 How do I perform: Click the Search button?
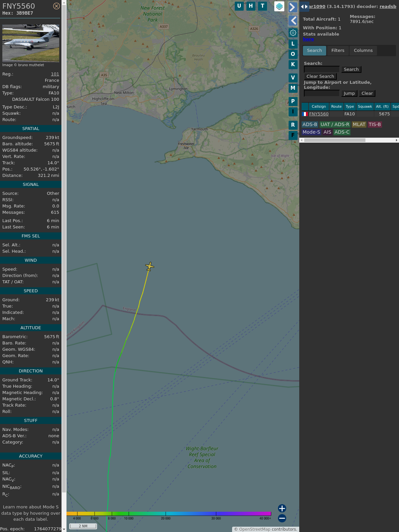click(x=351, y=69)
